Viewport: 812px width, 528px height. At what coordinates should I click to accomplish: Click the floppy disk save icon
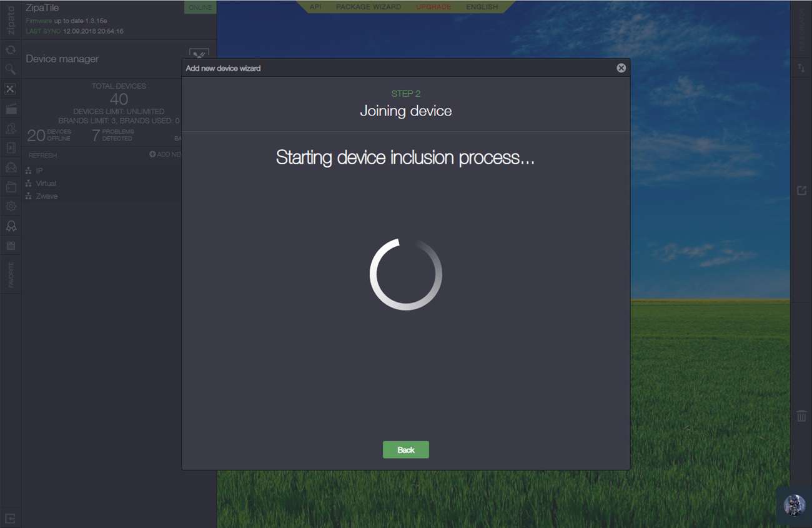point(11,246)
